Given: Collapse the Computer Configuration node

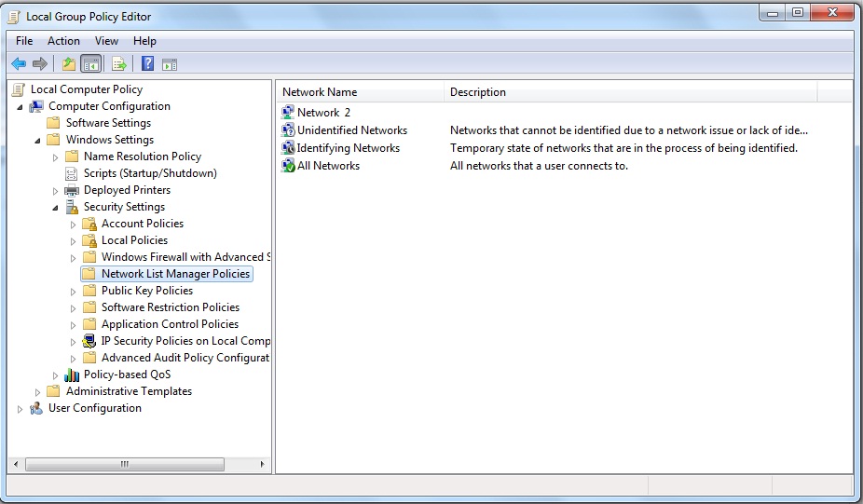Looking at the screenshot, I should click(x=21, y=107).
